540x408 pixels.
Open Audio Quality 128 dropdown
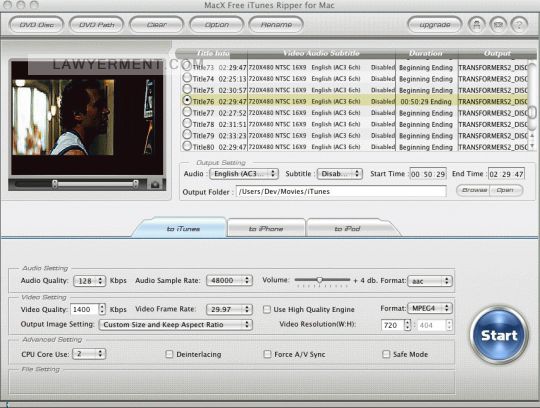(x=89, y=281)
